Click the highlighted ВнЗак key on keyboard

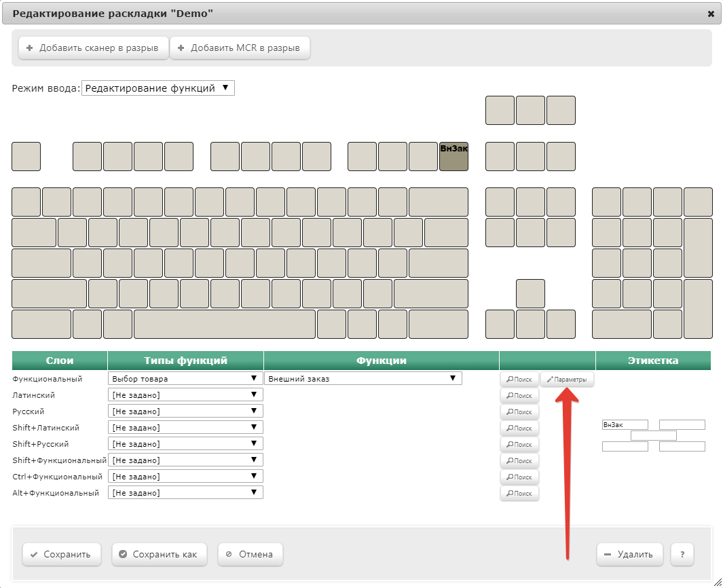click(453, 157)
